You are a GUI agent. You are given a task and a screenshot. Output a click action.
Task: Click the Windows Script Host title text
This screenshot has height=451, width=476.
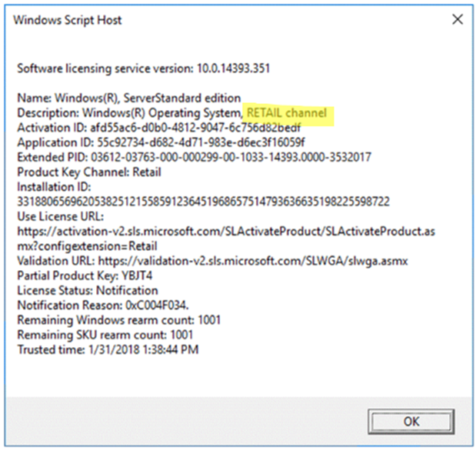coord(68,20)
